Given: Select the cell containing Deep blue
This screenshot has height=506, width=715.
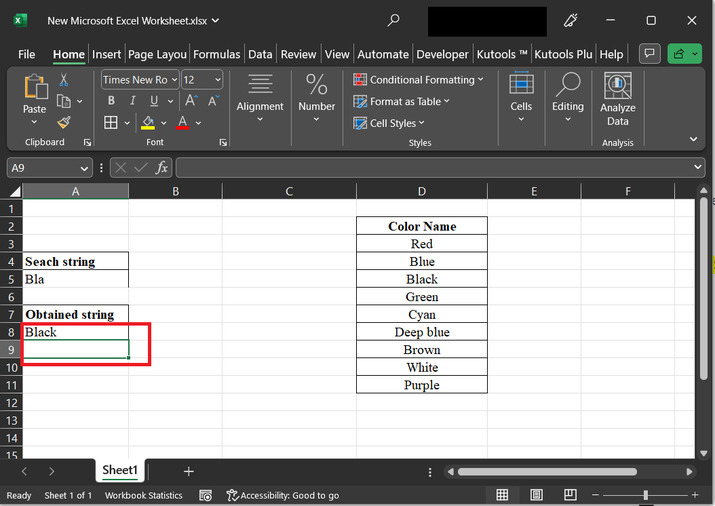Looking at the screenshot, I should click(422, 332).
